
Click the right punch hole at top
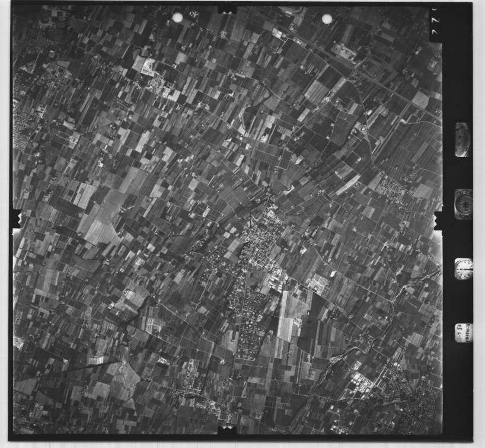pyautogui.click(x=327, y=19)
